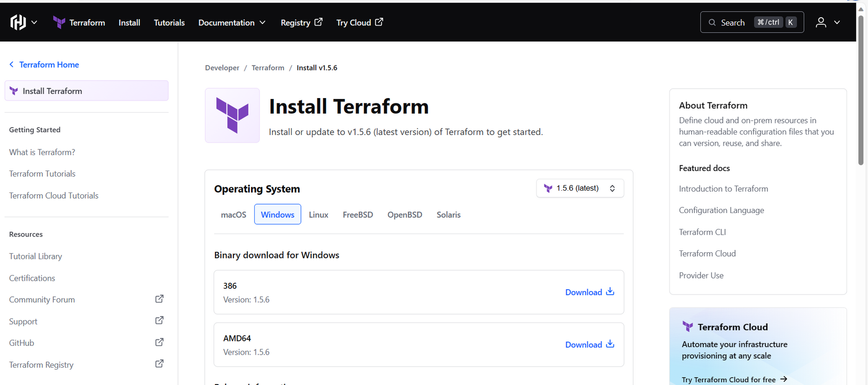Click download arrow icon for AMD64
Screen dimensions: 868x385
pyautogui.click(x=610, y=344)
